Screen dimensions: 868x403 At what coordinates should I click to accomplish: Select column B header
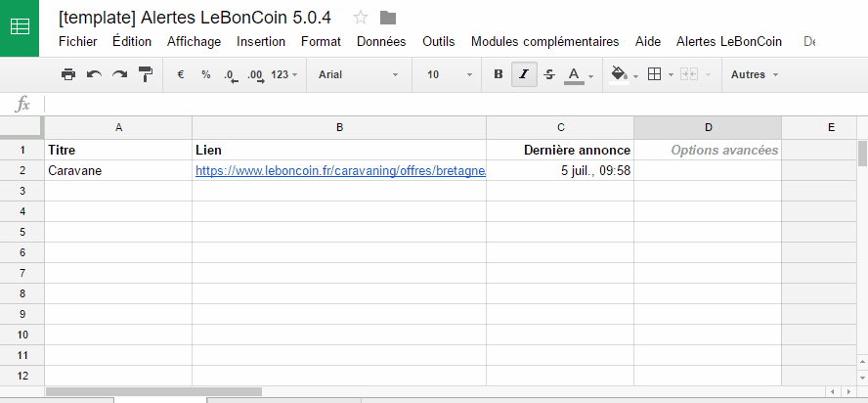339,127
